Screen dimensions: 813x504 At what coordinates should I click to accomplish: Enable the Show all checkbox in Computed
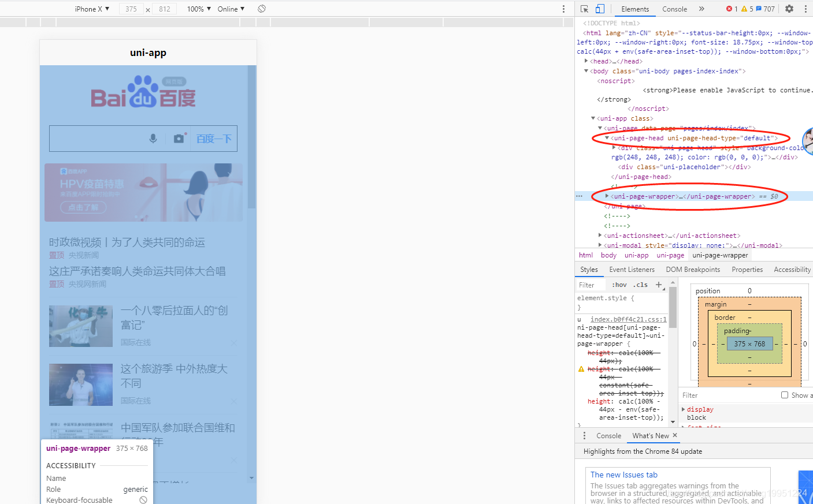click(785, 395)
